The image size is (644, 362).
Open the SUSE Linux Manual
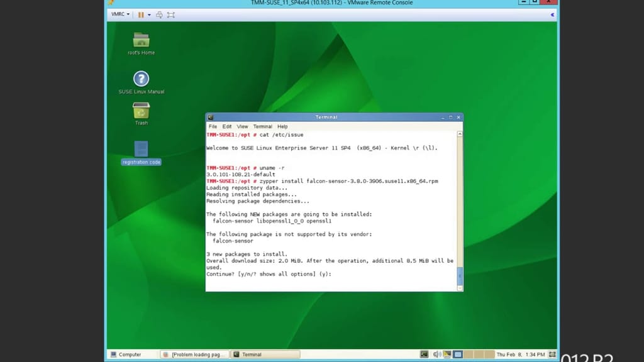(x=140, y=80)
